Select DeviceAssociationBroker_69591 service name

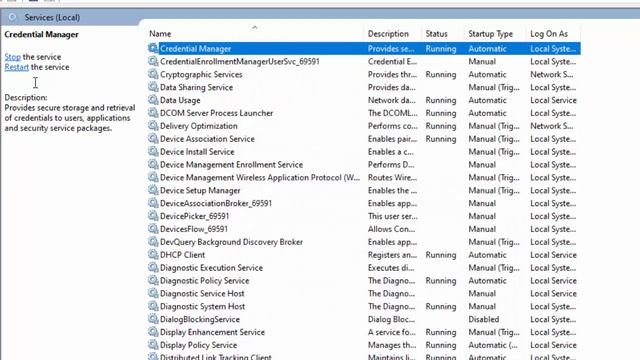click(x=216, y=203)
